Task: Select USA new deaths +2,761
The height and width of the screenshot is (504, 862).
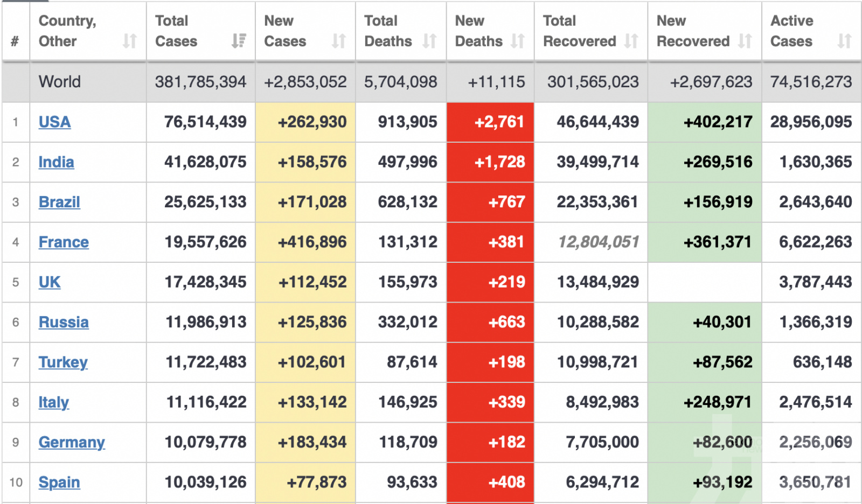Action: (499, 122)
